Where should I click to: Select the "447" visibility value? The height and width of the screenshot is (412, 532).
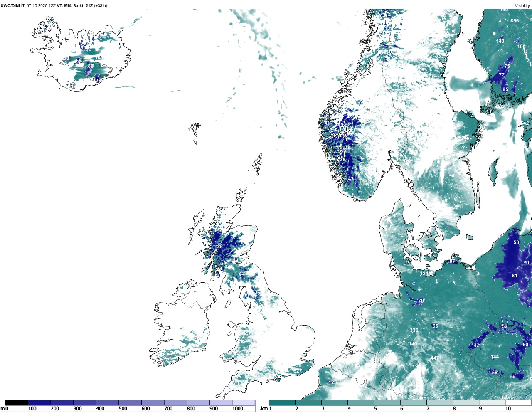coord(434,358)
